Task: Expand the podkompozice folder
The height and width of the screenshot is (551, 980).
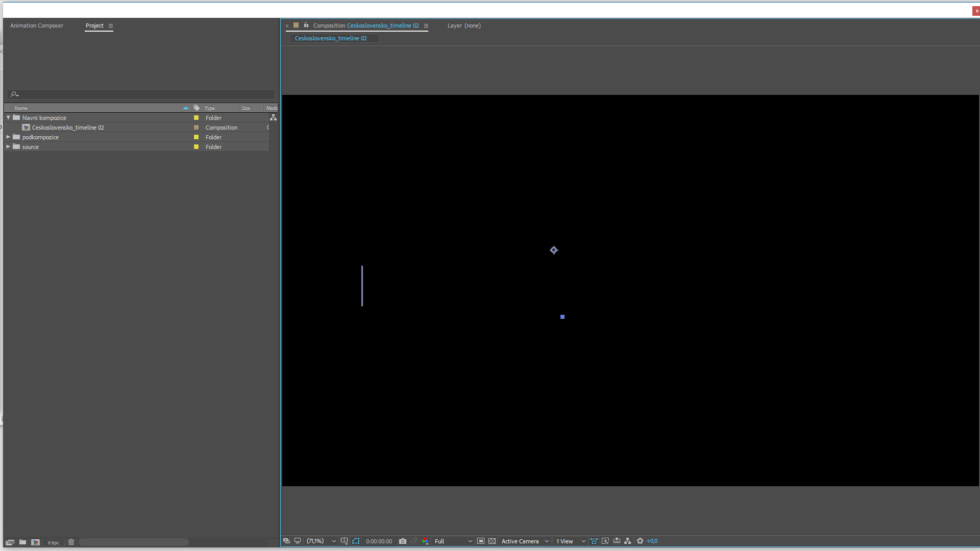Action: (8, 137)
